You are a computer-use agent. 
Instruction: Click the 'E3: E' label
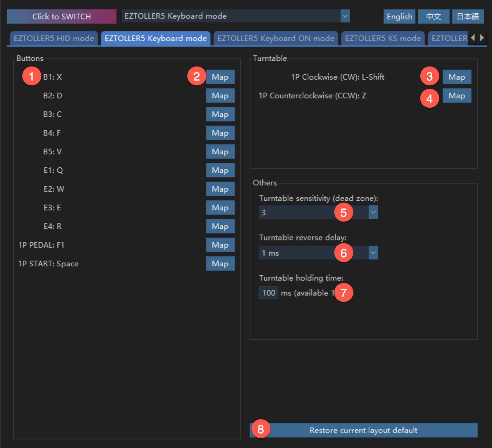[x=52, y=208]
